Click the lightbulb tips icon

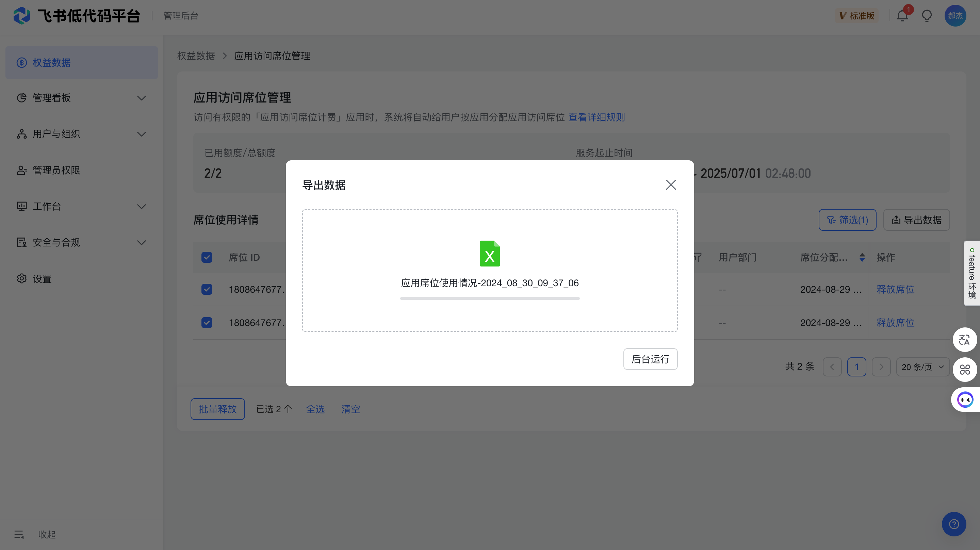(x=927, y=16)
